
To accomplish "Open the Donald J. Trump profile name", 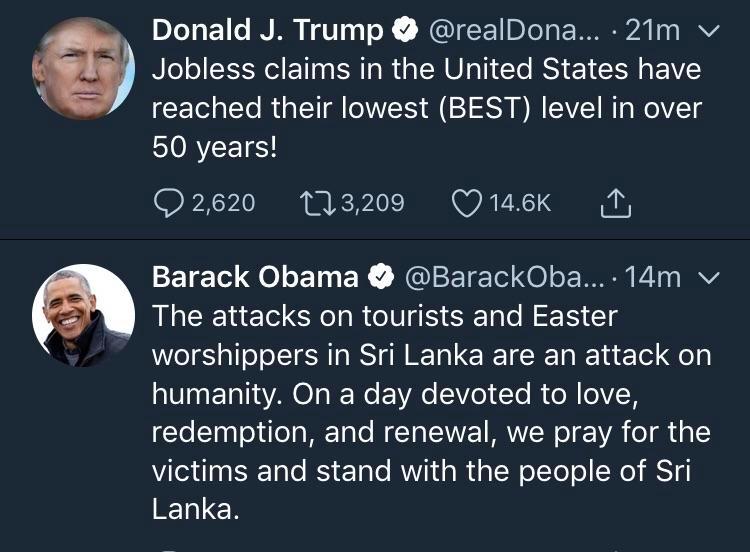I will [267, 31].
